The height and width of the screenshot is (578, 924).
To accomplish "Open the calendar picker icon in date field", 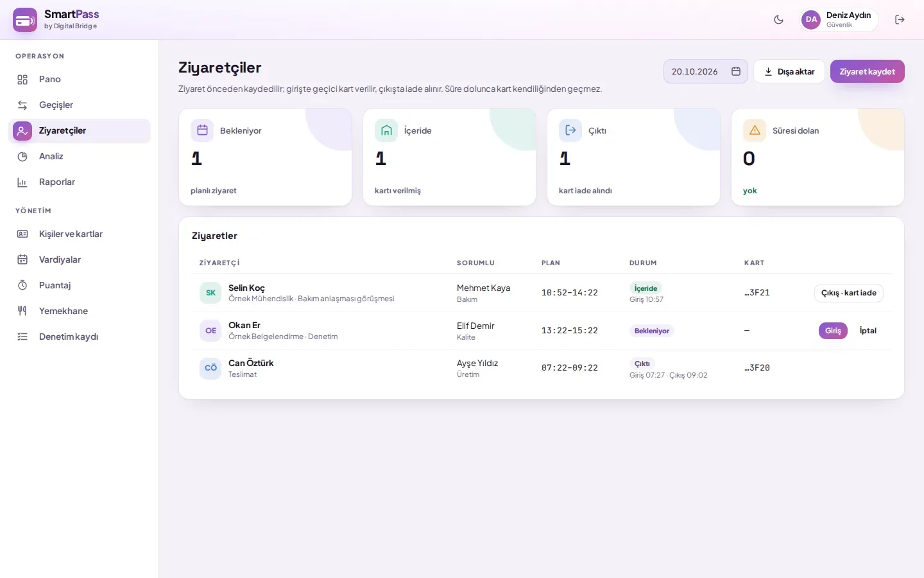I will coord(736,71).
